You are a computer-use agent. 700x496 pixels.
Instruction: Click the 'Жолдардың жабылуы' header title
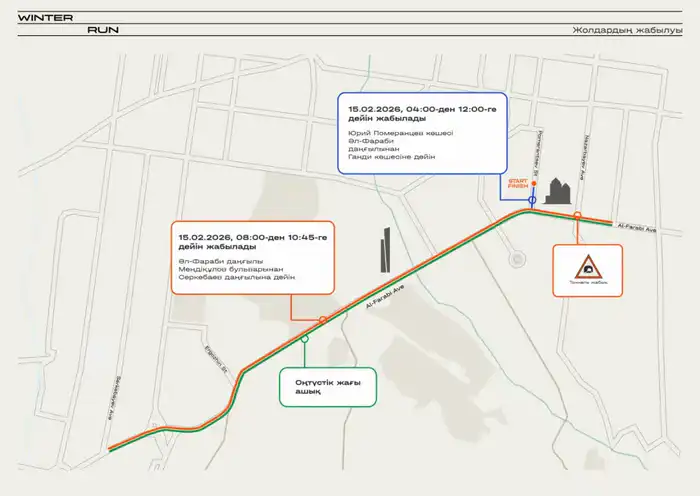(627, 29)
